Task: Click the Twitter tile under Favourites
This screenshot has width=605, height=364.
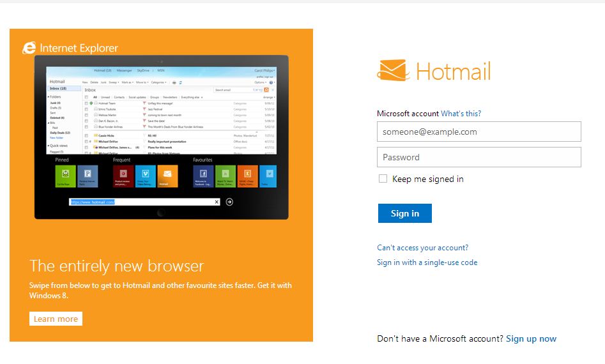Action: (x=268, y=176)
